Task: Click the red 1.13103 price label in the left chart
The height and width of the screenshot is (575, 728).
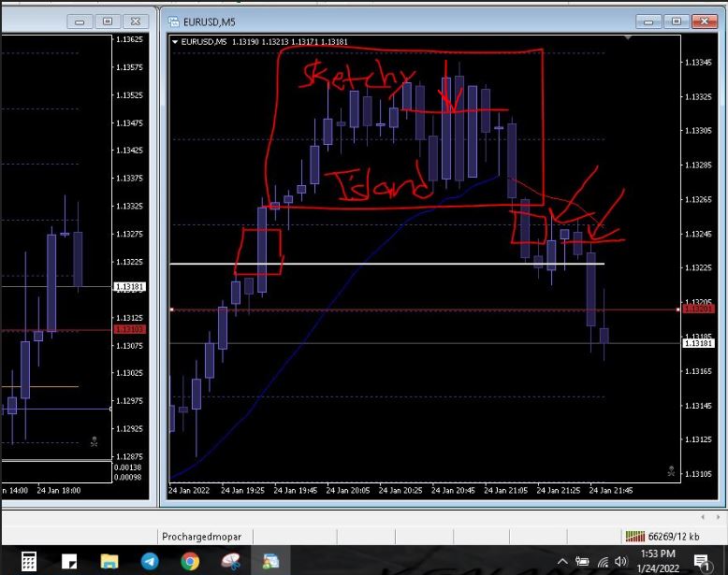Action: (129, 329)
